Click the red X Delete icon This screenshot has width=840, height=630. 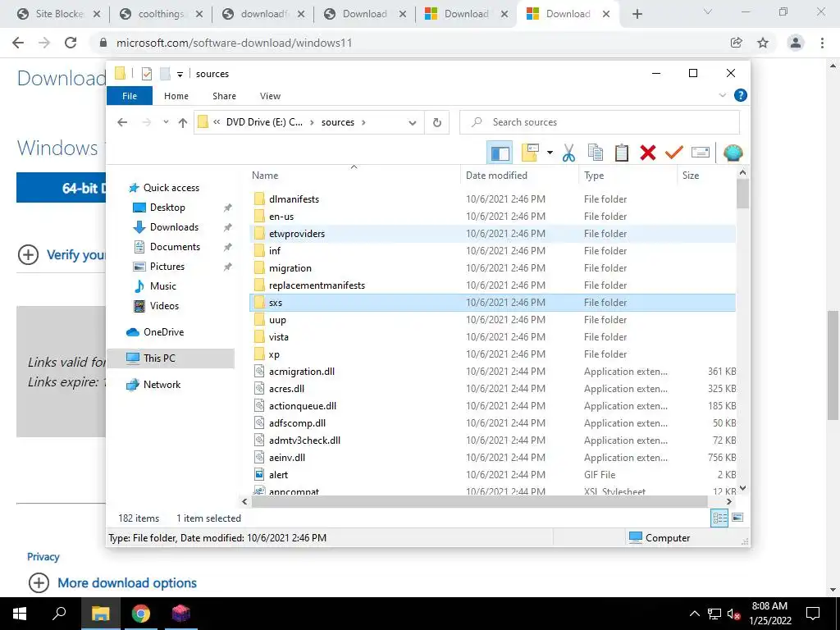pyautogui.click(x=648, y=153)
